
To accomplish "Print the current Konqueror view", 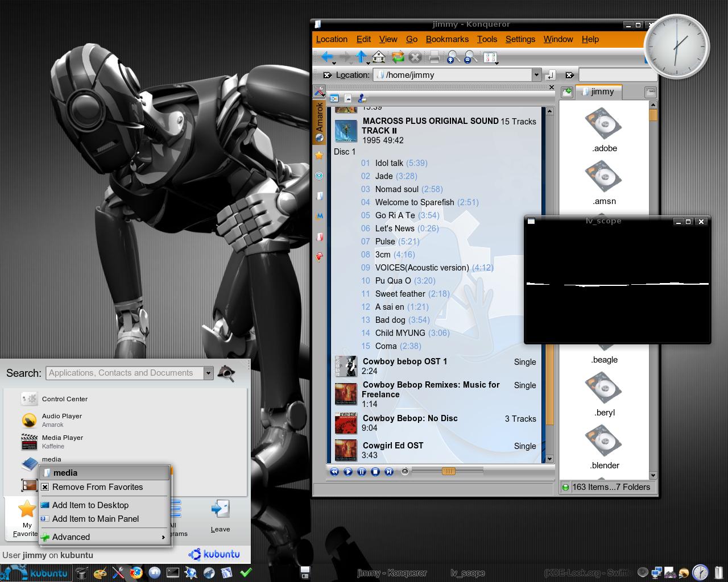I will click(434, 57).
